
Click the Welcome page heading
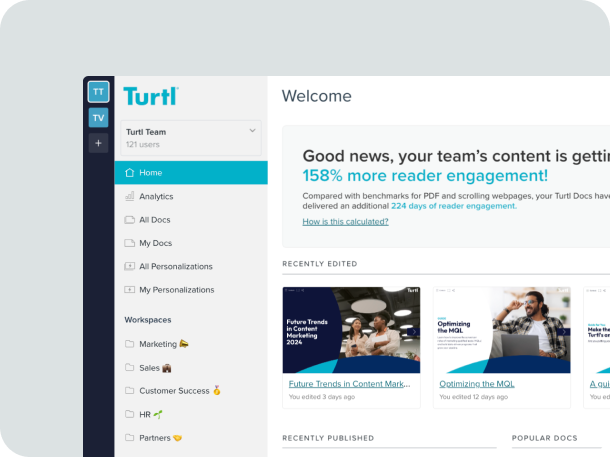point(317,96)
